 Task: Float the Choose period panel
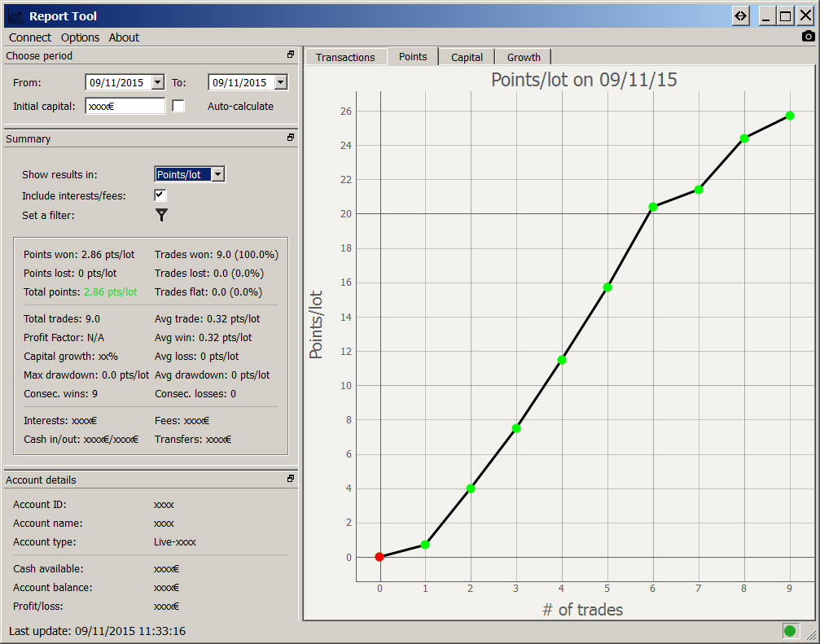tap(291, 55)
